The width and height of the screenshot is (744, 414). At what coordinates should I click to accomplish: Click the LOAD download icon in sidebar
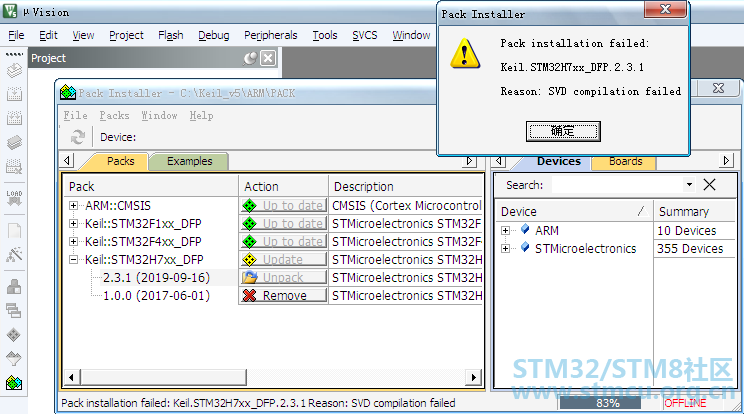click(x=14, y=198)
